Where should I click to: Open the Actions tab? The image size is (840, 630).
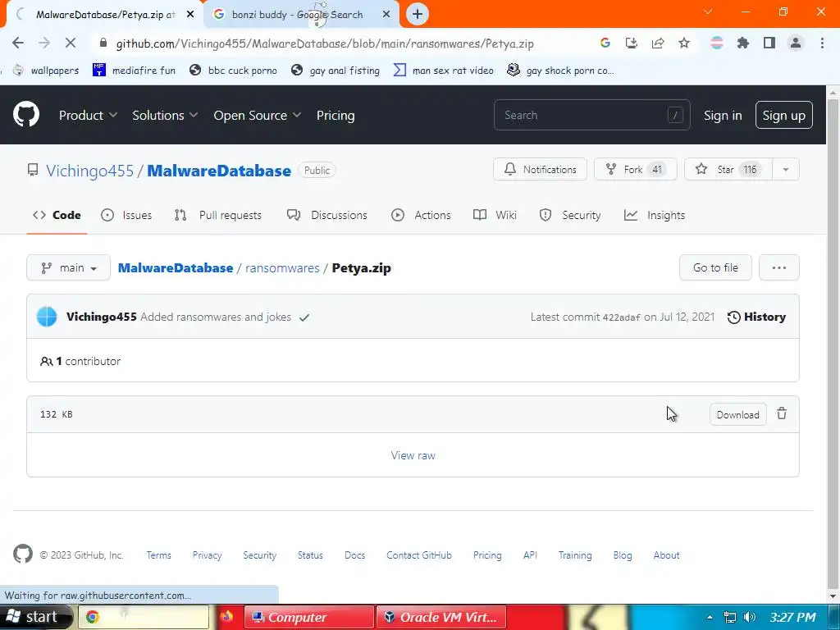click(421, 215)
